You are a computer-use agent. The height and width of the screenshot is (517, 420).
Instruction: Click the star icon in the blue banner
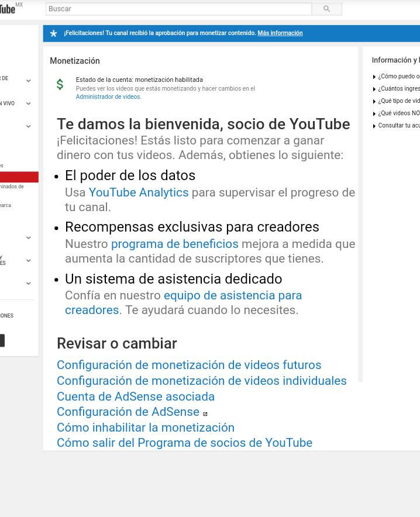point(53,33)
